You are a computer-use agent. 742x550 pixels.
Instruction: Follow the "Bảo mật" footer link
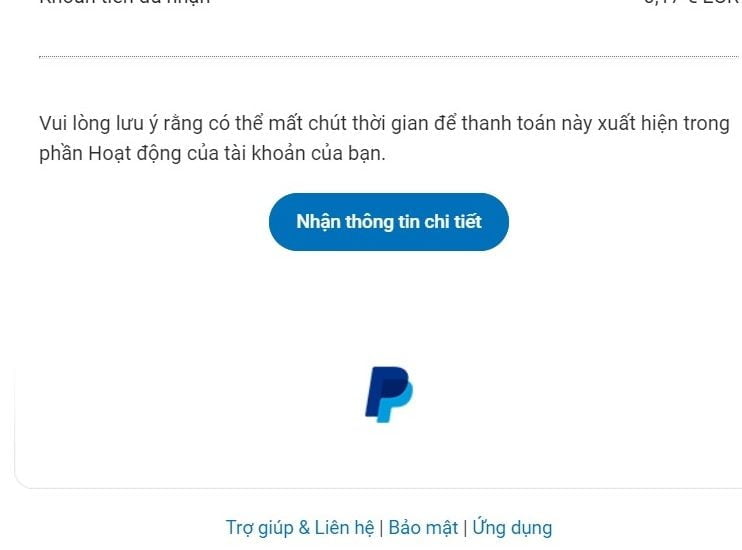coord(423,528)
